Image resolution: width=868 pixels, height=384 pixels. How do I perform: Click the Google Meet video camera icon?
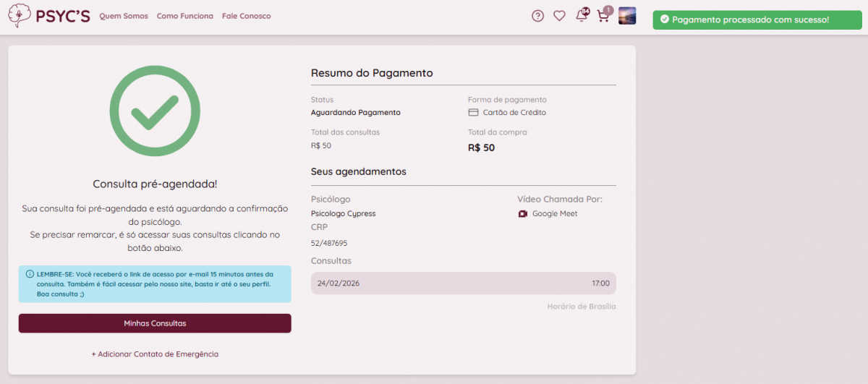[x=523, y=214]
